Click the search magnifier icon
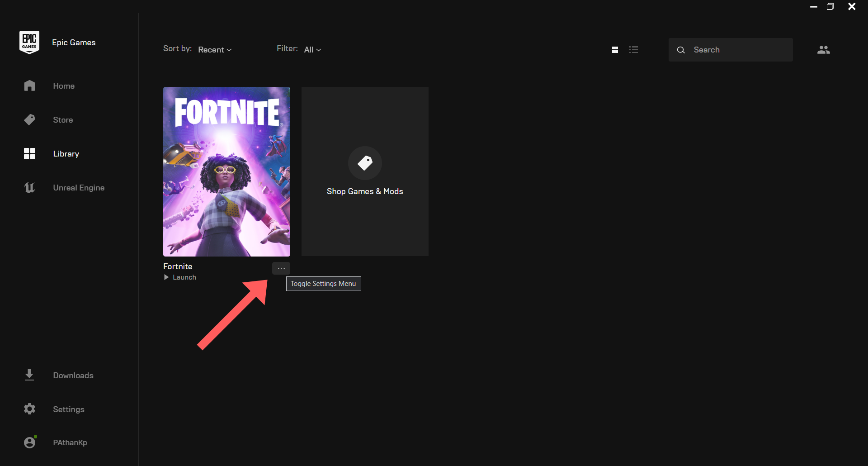 pyautogui.click(x=681, y=50)
